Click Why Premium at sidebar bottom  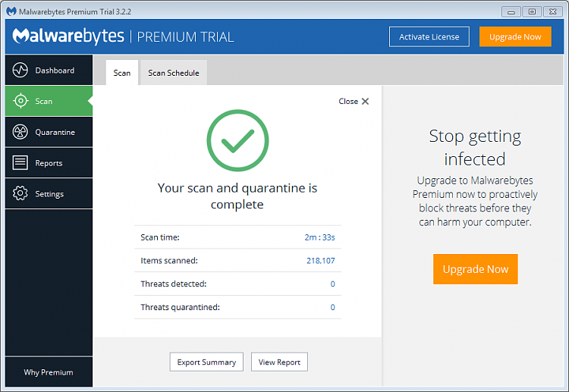(49, 372)
